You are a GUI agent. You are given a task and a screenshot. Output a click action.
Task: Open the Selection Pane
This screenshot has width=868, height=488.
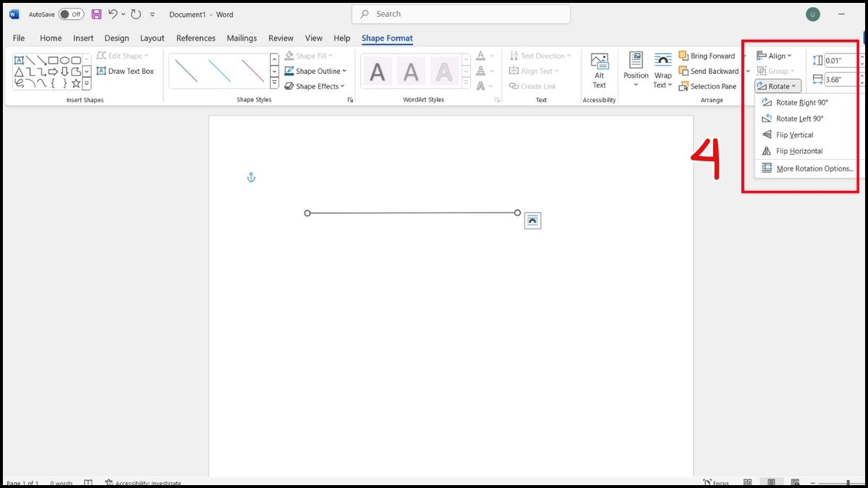[x=707, y=86]
